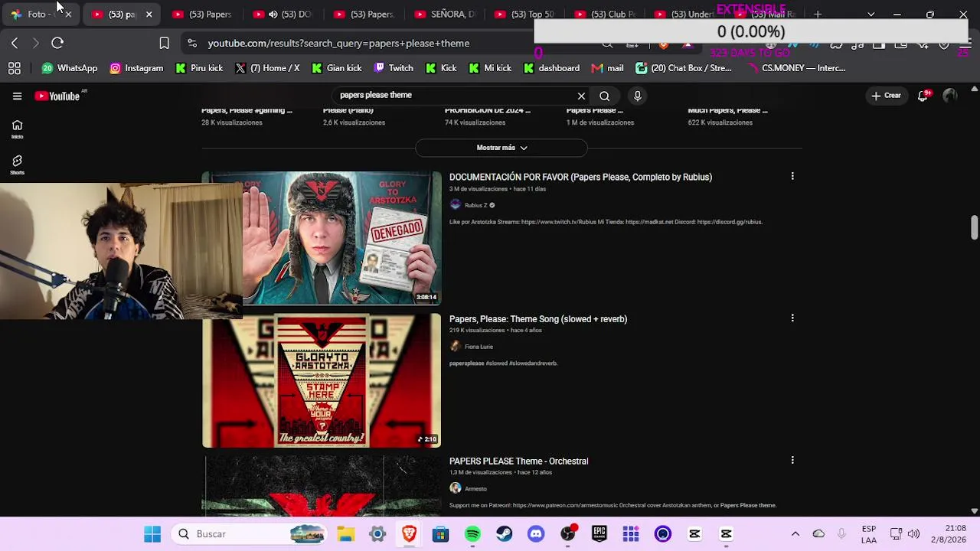Open the Settings gear in the taskbar
The width and height of the screenshot is (980, 551).
[x=377, y=534]
